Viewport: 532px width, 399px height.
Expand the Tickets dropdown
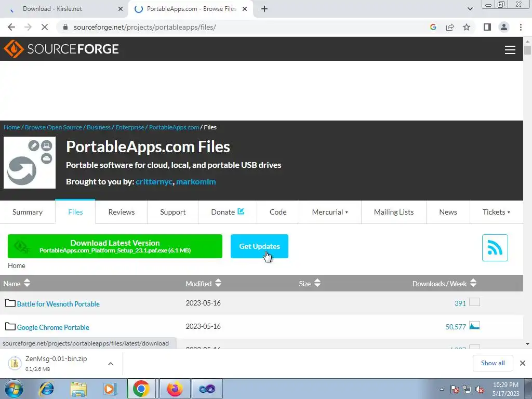click(x=496, y=212)
